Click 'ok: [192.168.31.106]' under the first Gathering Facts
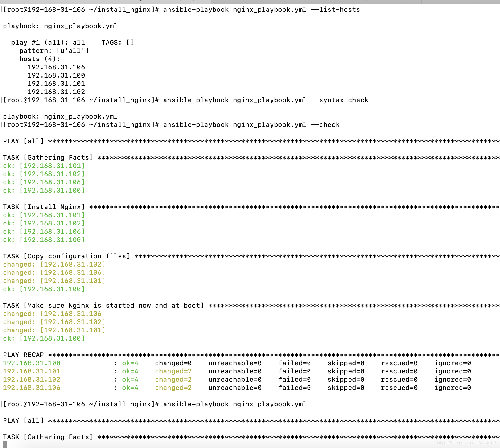 point(44,182)
